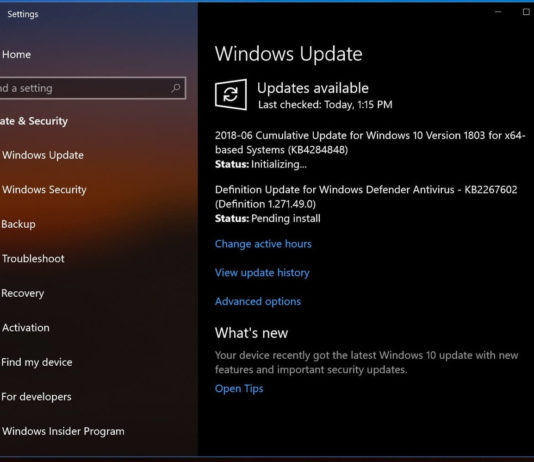The image size is (534, 462).
Task: Focus the Find a setting search box
Action: coord(93,88)
